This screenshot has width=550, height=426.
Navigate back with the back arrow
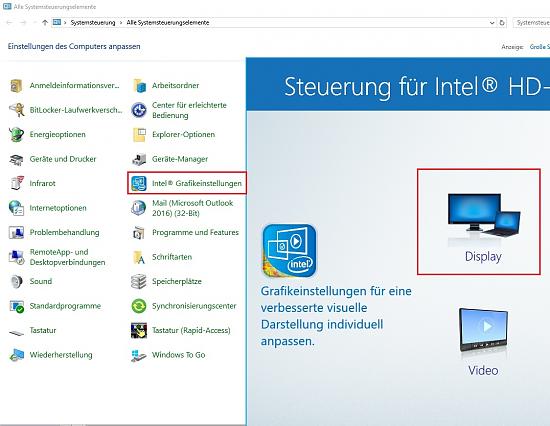[x=9, y=22]
